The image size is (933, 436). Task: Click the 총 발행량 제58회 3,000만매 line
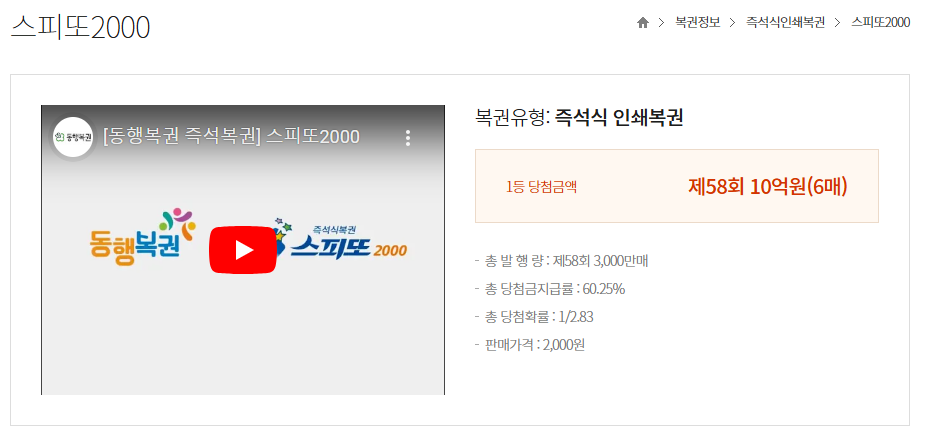click(561, 261)
